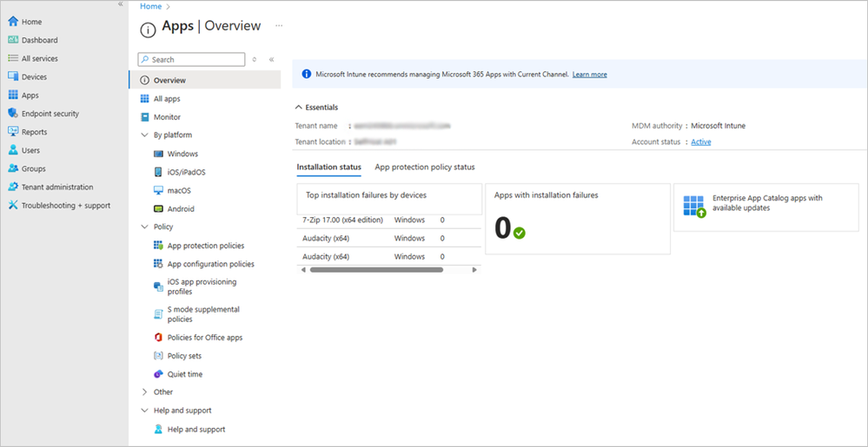Click the Learn more link in banner
This screenshot has height=447, width=868.
590,74
